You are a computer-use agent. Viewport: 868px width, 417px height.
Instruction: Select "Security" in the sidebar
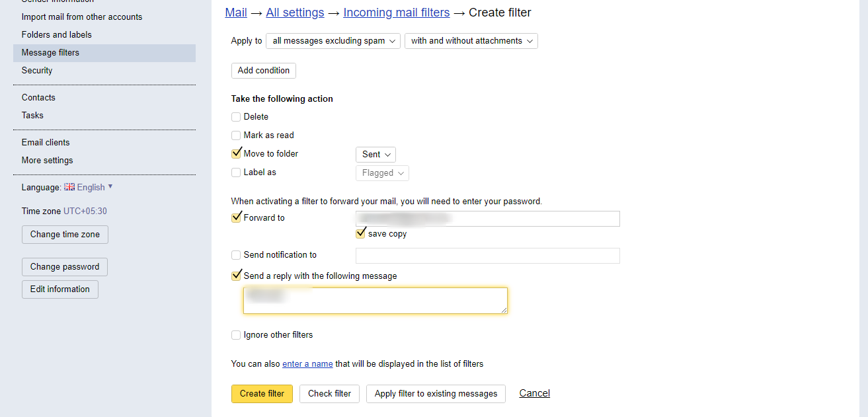point(37,70)
